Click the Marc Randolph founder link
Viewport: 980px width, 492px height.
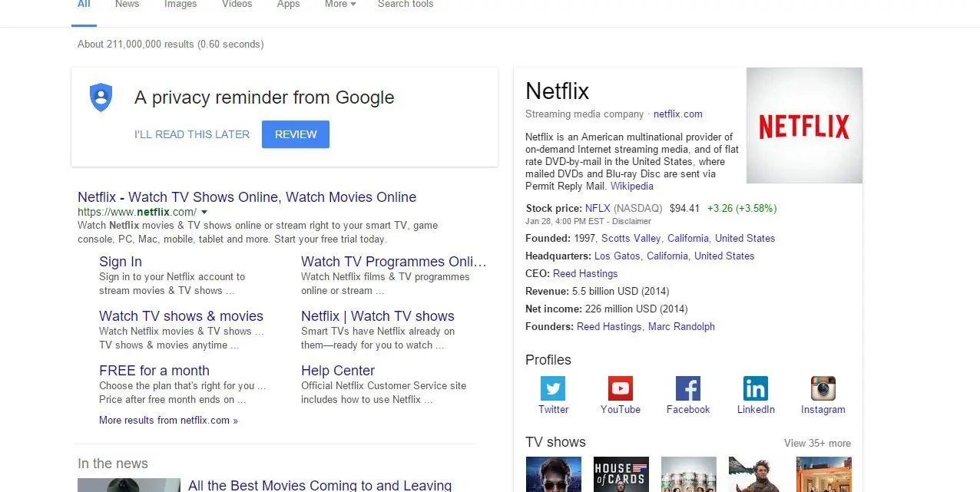tap(681, 327)
